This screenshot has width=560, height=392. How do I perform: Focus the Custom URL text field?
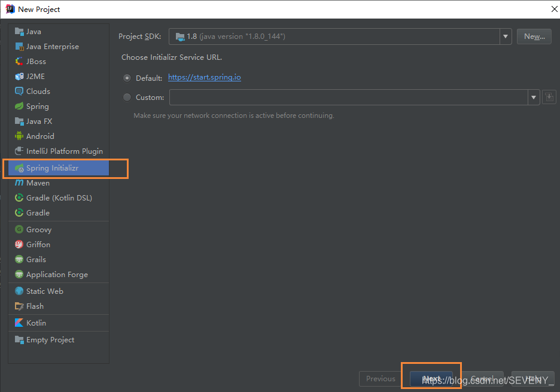[x=349, y=97]
